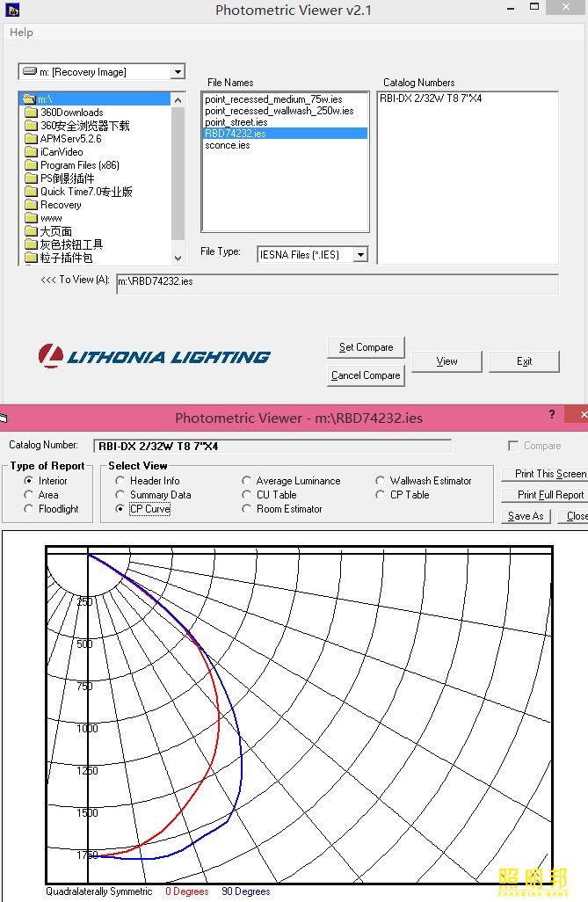Click the m:\ root folder icon
This screenshot has height=902, width=588.
click(29, 99)
